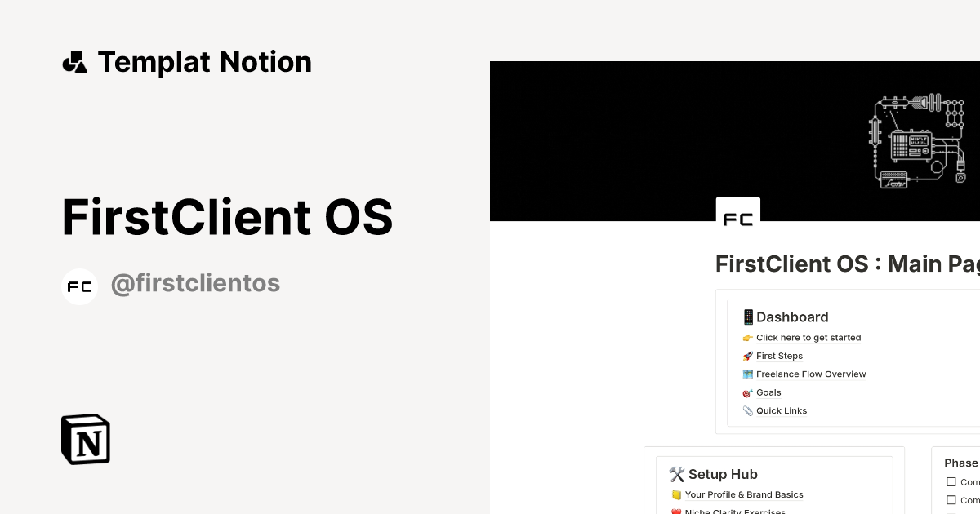This screenshot has height=514, width=980.
Task: Check the second Phase checkbox
Action: pyautogui.click(x=951, y=500)
